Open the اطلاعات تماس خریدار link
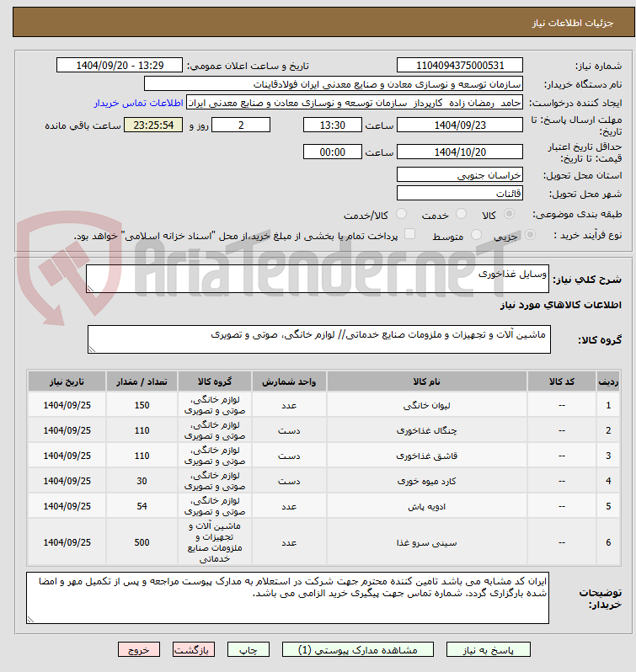Viewport: 636px width, 672px height. pos(138,104)
